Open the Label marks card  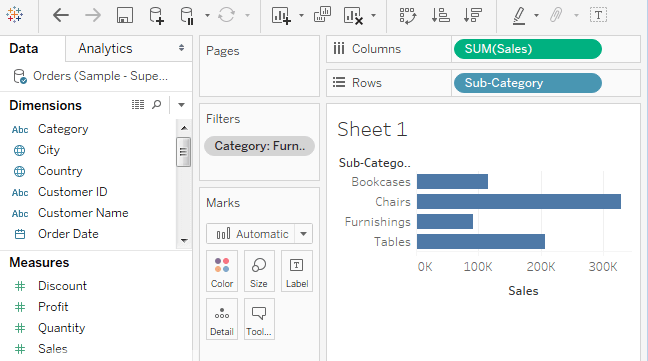(x=297, y=271)
